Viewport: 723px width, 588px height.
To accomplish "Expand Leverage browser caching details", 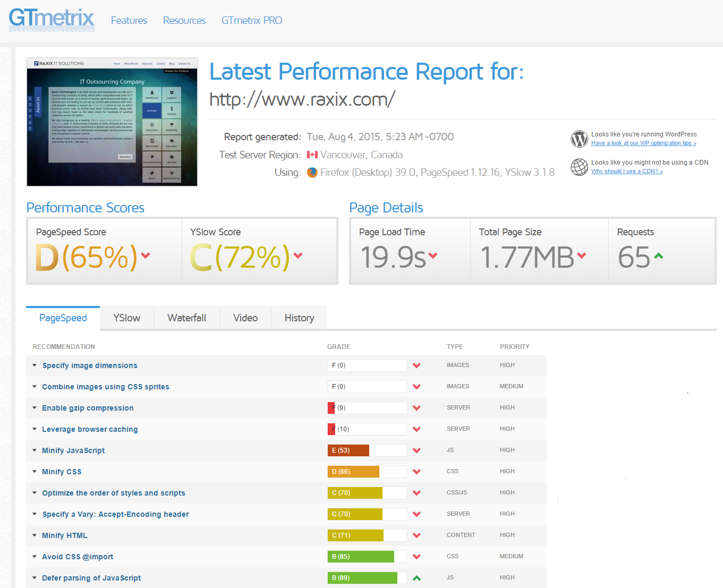I will [x=35, y=429].
